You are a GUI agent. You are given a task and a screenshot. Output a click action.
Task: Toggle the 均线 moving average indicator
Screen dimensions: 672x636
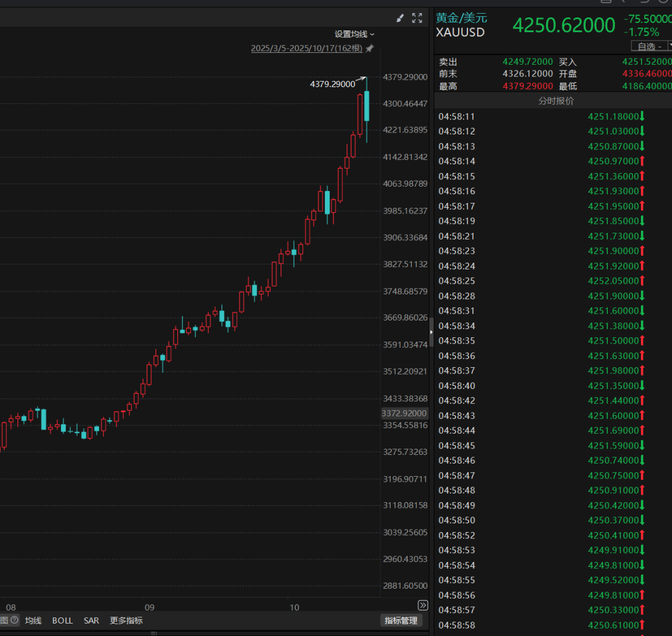[x=33, y=620]
